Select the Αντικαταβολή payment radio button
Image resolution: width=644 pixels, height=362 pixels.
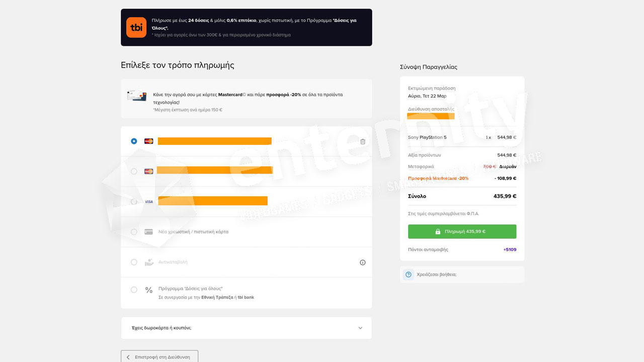click(x=134, y=262)
